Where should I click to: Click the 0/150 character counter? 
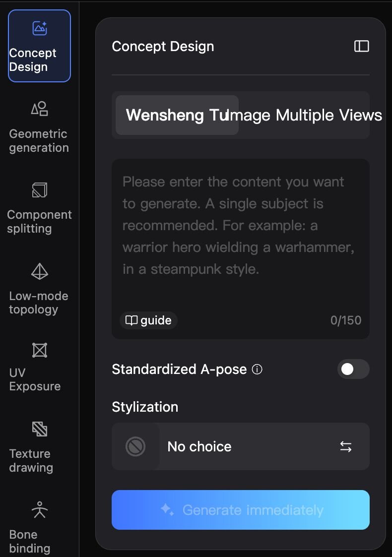345,320
